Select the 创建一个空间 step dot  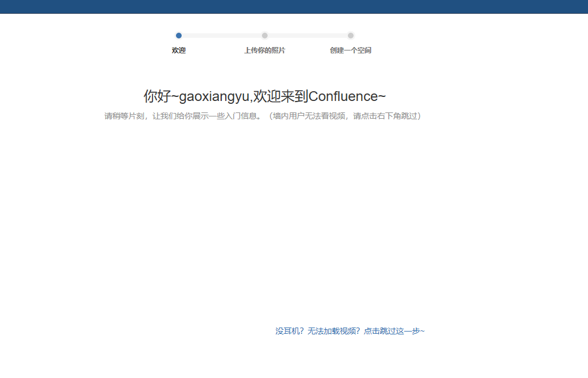tap(351, 36)
